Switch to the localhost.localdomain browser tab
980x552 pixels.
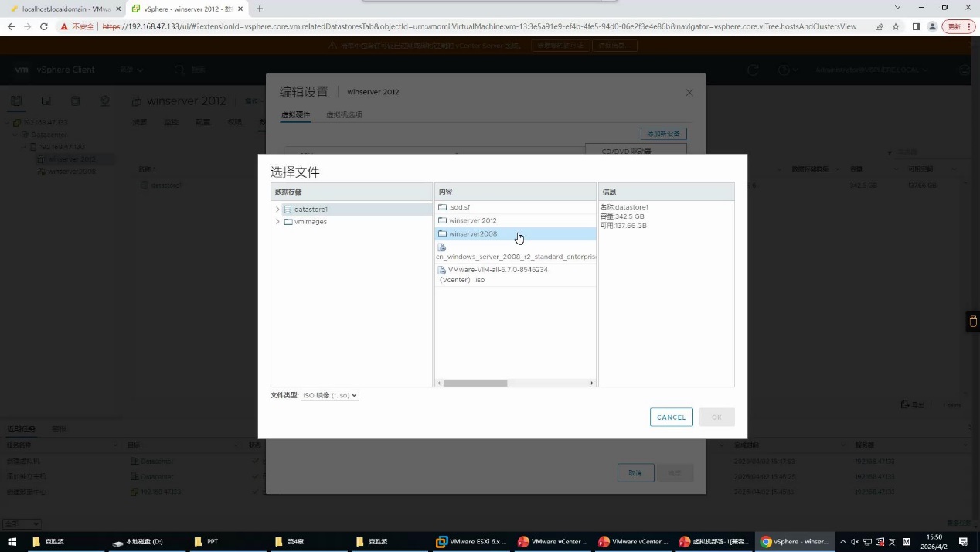point(65,9)
